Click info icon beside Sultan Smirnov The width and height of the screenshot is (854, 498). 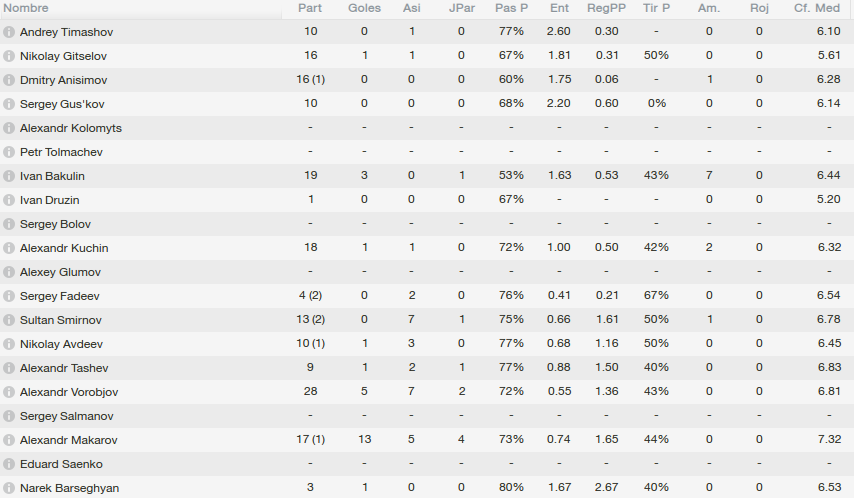pyautogui.click(x=9, y=320)
